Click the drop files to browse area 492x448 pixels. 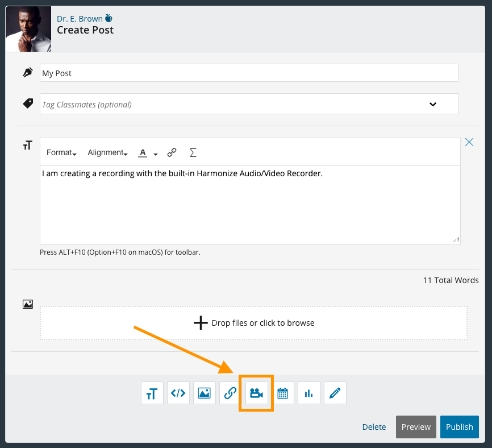pos(253,323)
